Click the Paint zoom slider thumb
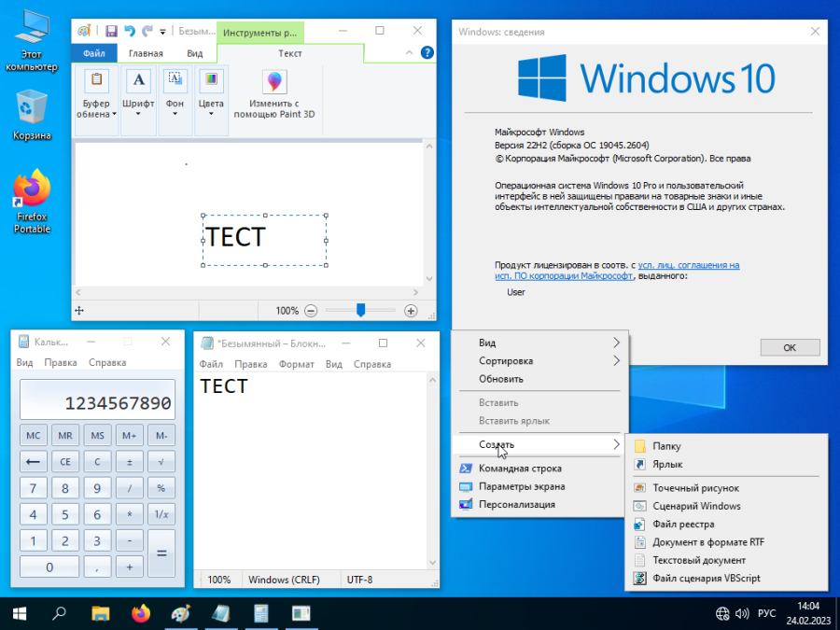840x630 pixels. 360,310
